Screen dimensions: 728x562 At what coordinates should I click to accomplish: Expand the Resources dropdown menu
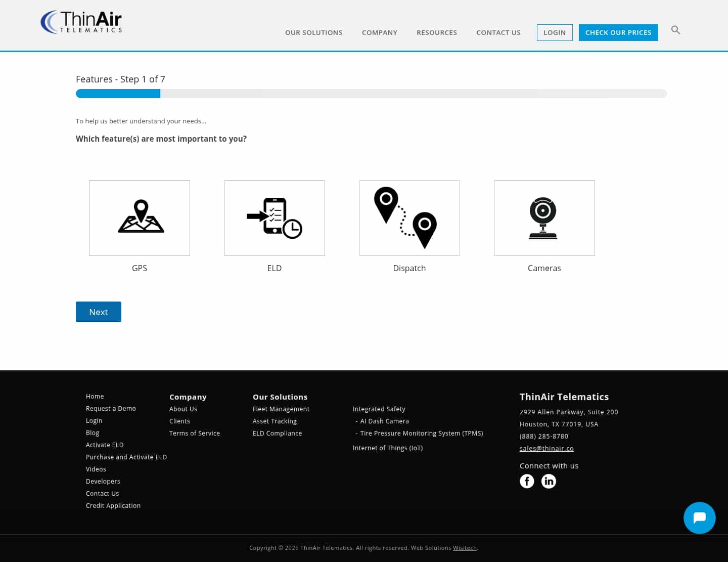tap(436, 32)
